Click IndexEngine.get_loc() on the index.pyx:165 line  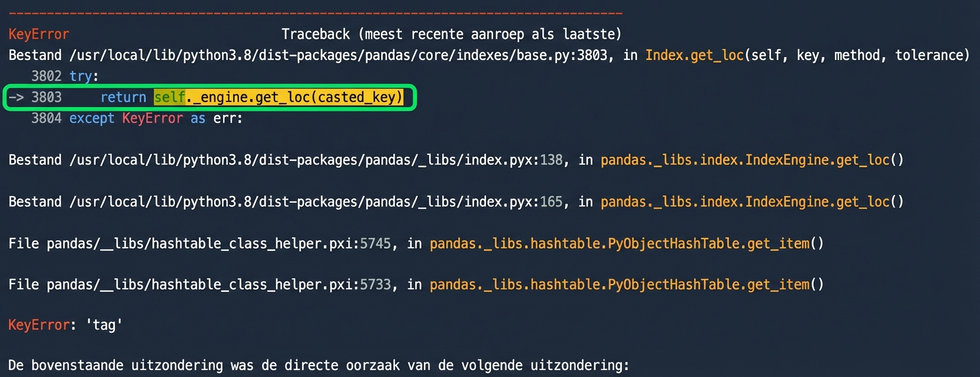pyautogui.click(x=751, y=202)
